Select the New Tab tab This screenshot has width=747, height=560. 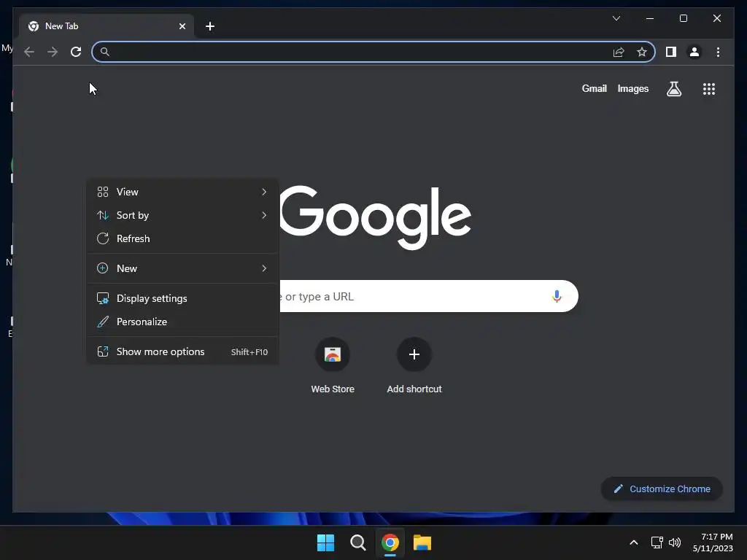[107, 26]
